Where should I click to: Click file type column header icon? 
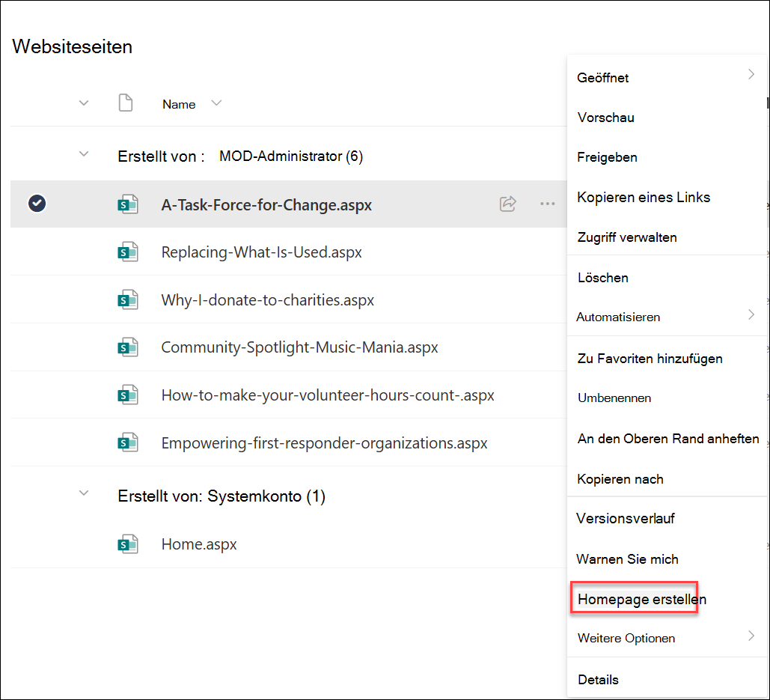pyautogui.click(x=126, y=103)
